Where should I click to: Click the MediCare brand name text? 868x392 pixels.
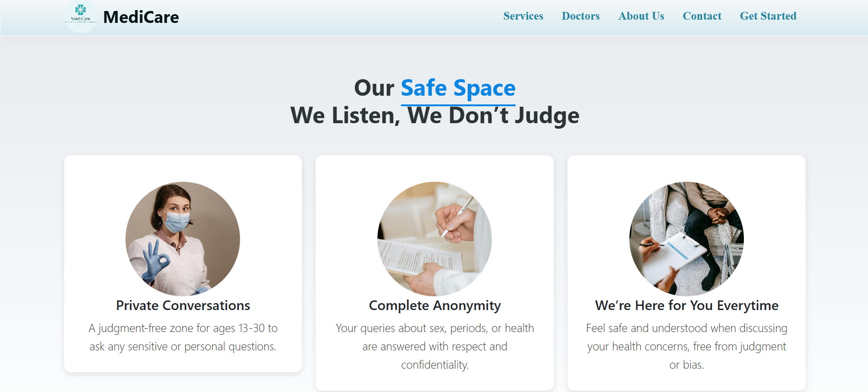141,17
